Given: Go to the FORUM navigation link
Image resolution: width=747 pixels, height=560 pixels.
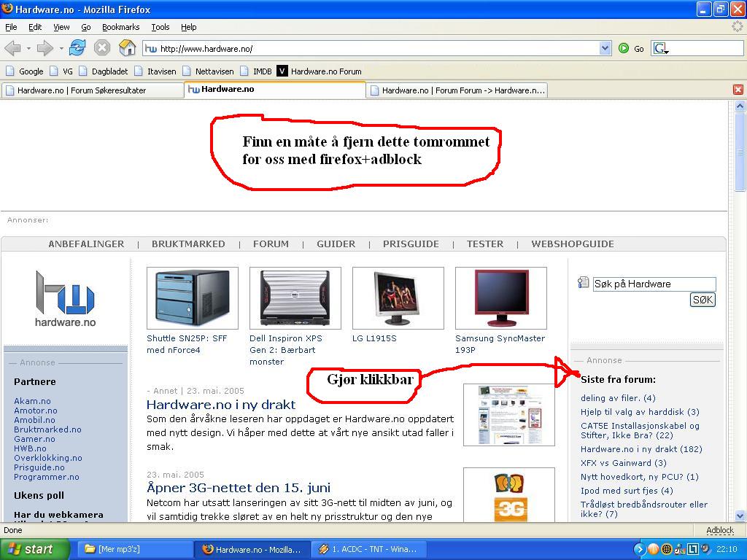Looking at the screenshot, I should [x=271, y=244].
